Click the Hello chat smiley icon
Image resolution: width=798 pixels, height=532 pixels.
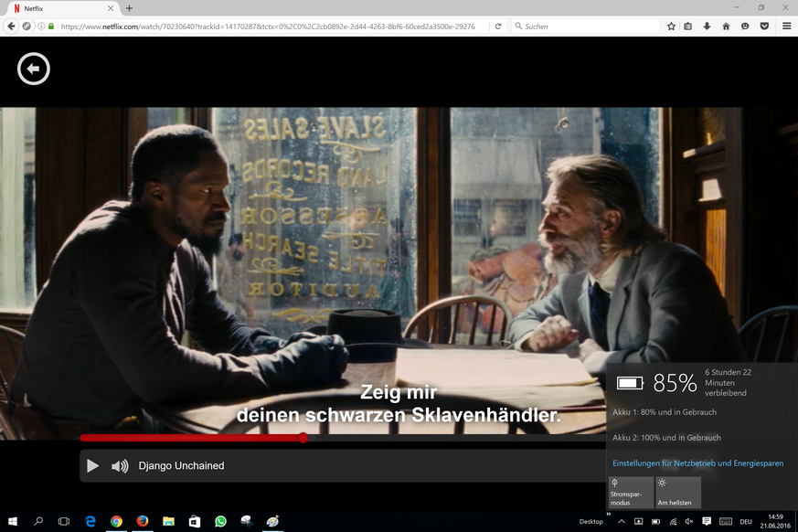tap(745, 26)
